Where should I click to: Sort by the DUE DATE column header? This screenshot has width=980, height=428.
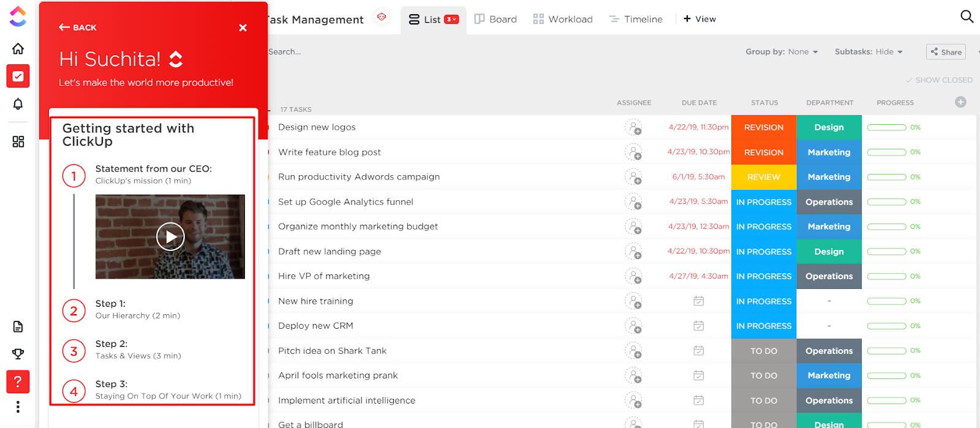699,103
